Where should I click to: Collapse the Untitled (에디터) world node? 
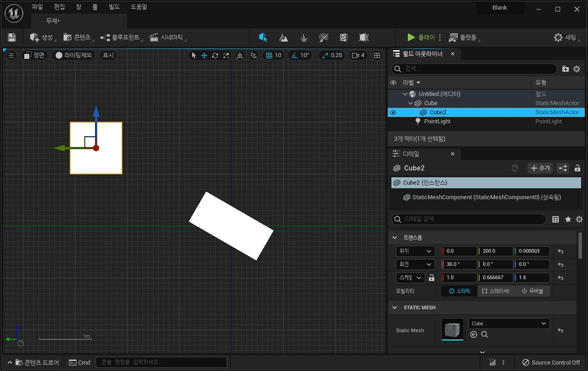(405, 94)
